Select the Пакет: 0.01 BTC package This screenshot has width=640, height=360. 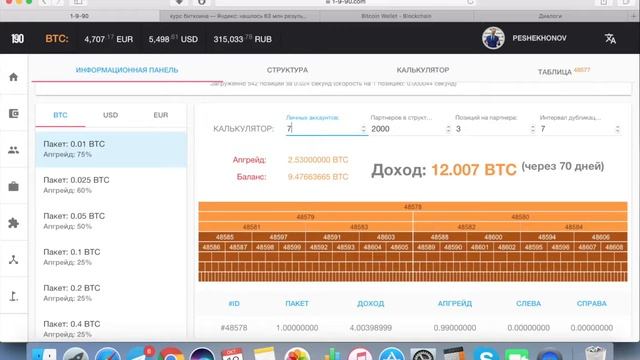(x=111, y=149)
